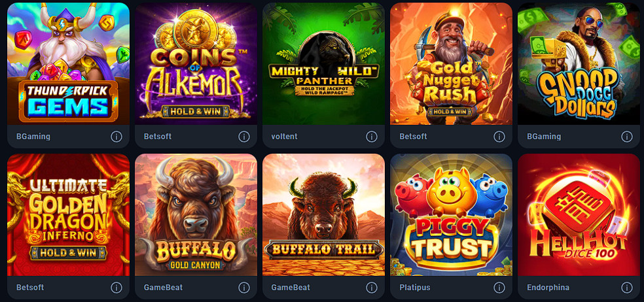Select Mighty Wild Panther game thumbnail
The image size is (644, 302).
point(324,63)
